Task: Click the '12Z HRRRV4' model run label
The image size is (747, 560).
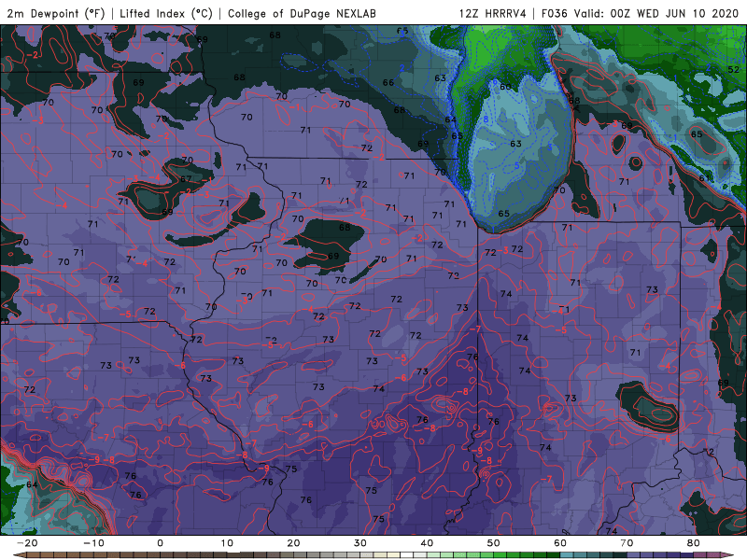Action: click(493, 13)
